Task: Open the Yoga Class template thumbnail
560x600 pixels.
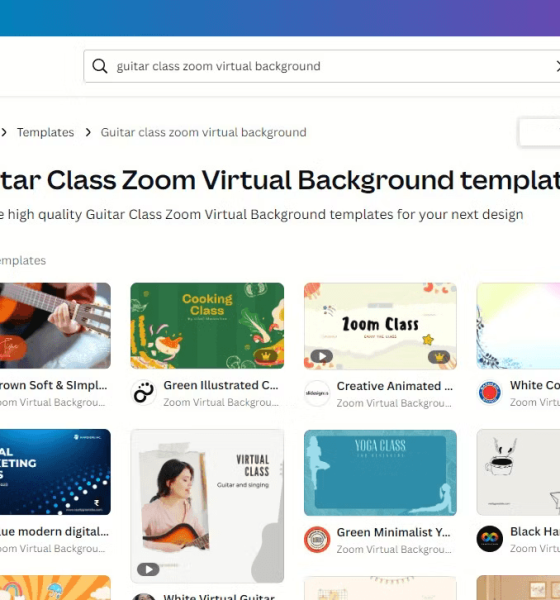Action: 380,473
